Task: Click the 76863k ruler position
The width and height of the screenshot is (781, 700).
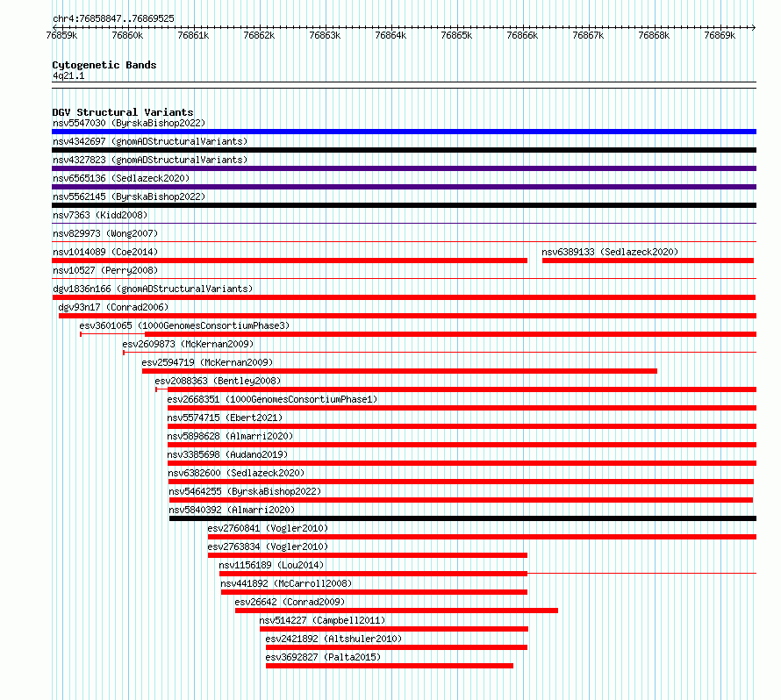Action: point(325,35)
